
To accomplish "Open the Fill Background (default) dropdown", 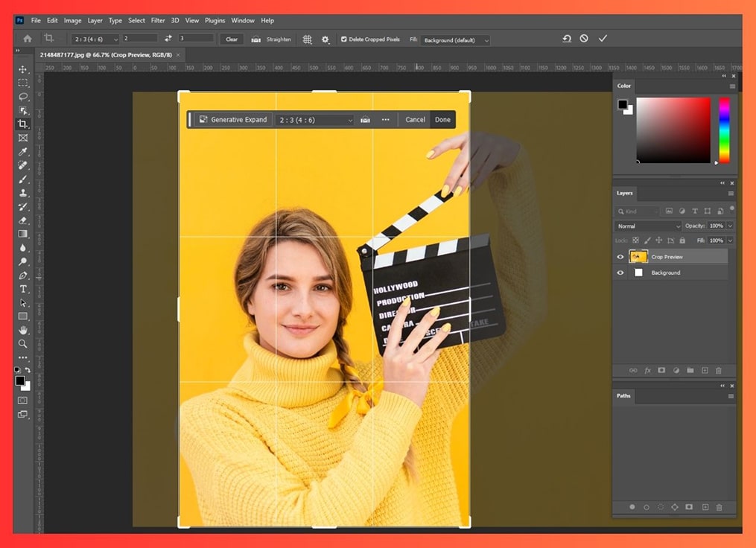I will [455, 40].
